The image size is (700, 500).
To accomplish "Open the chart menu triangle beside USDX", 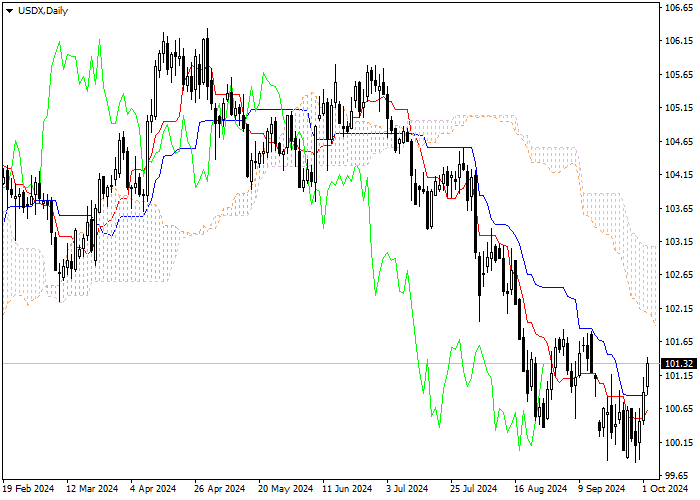I will pyautogui.click(x=9, y=11).
